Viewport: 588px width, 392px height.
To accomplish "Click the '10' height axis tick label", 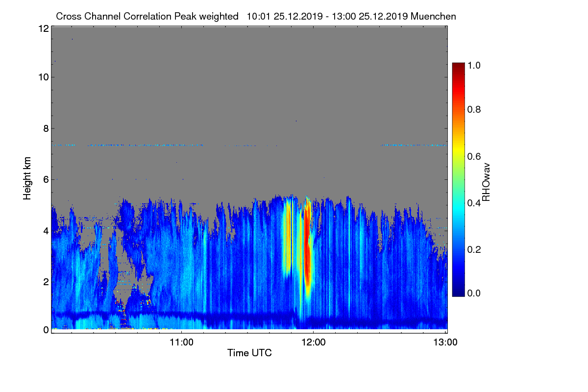I will tap(43, 77).
